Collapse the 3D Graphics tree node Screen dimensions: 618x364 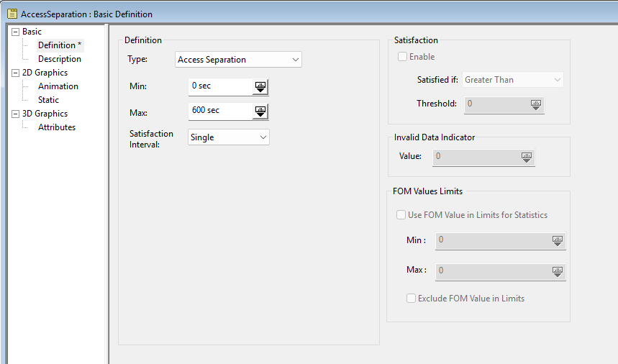pos(16,114)
